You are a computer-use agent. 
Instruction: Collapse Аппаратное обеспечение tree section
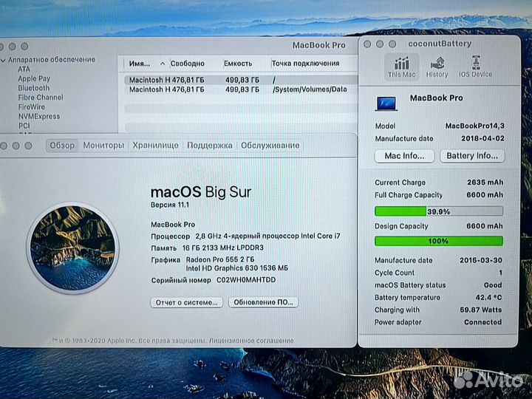tap(3, 61)
